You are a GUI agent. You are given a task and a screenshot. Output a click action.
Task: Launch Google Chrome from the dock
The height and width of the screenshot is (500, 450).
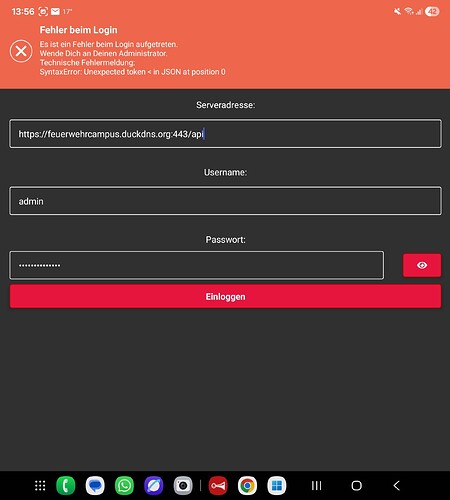[247, 486]
